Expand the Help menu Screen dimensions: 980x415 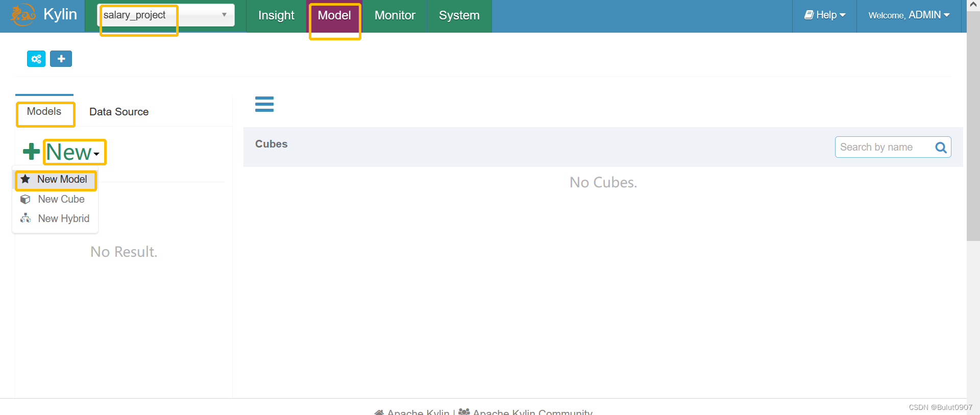click(x=825, y=15)
